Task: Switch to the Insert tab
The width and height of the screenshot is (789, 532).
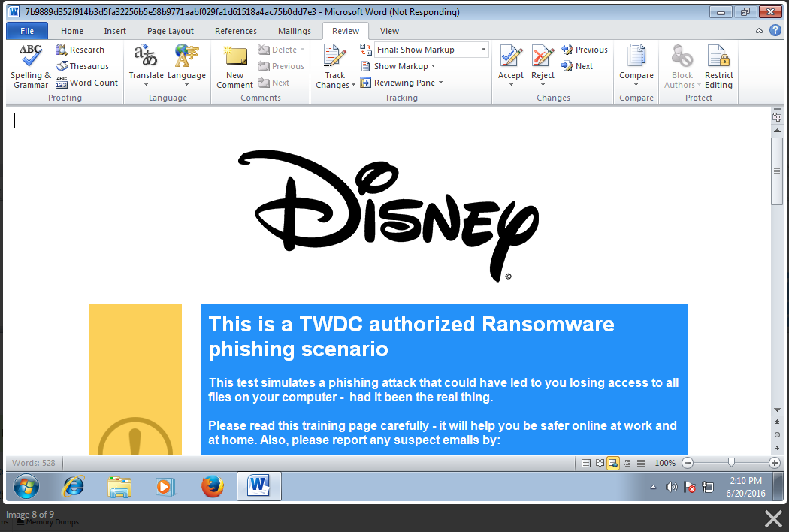Action: coord(115,31)
